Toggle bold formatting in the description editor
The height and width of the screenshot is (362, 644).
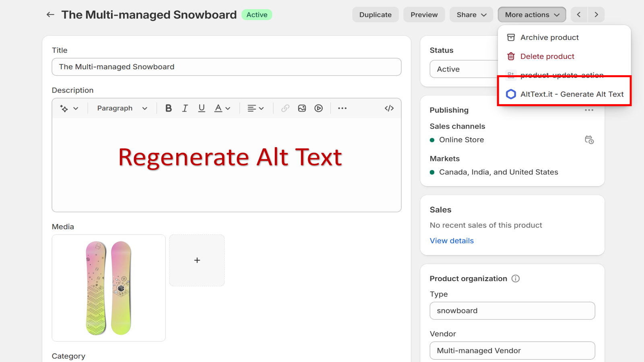tap(168, 108)
